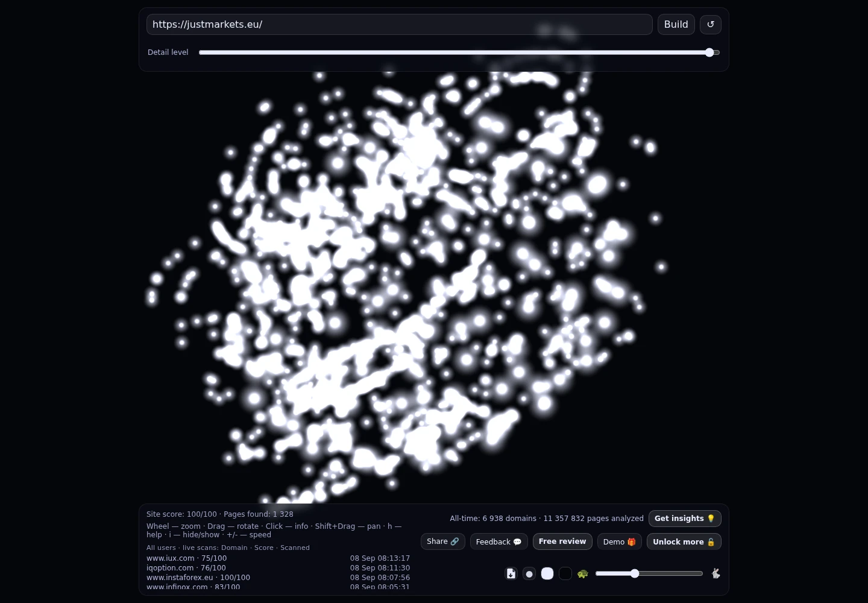Open the Feedback button
Image resolution: width=868 pixels, height=603 pixels.
499,541
